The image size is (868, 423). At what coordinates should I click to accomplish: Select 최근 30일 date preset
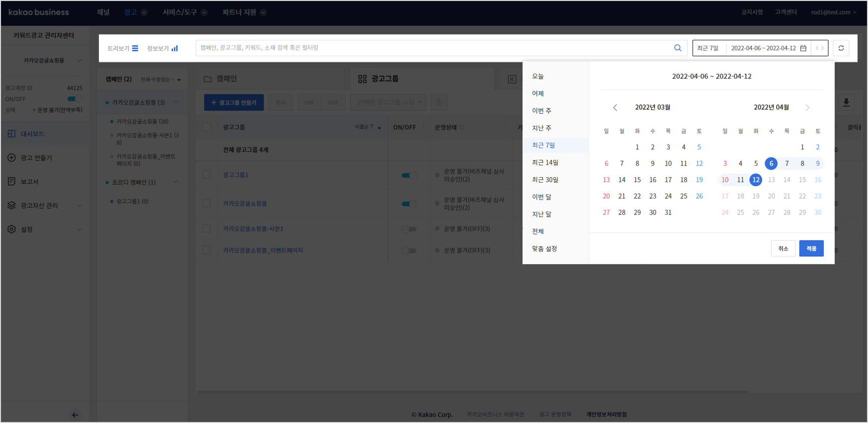click(x=545, y=180)
